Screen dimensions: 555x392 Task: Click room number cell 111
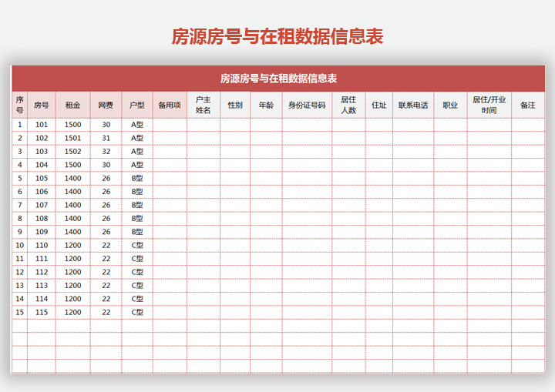[x=42, y=259]
